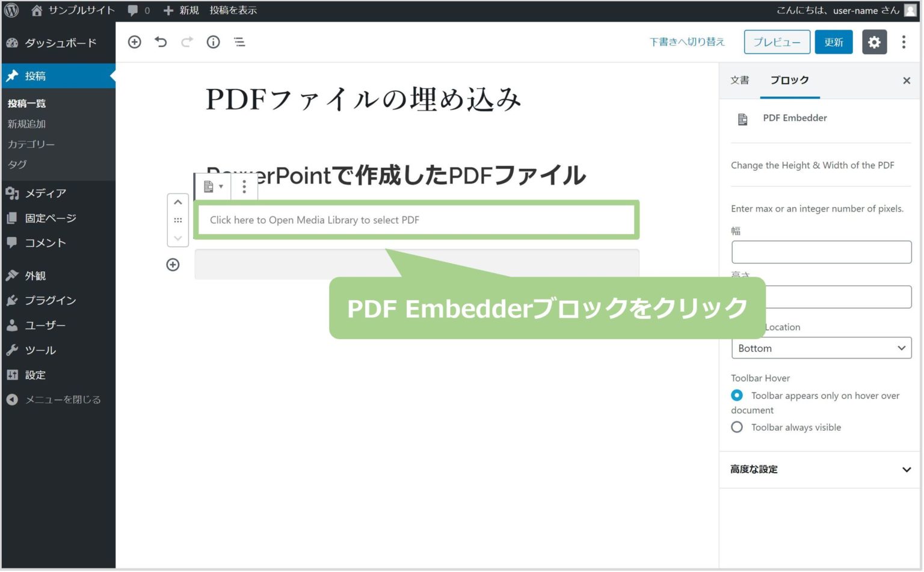Click the settings gear icon

pyautogui.click(x=874, y=42)
